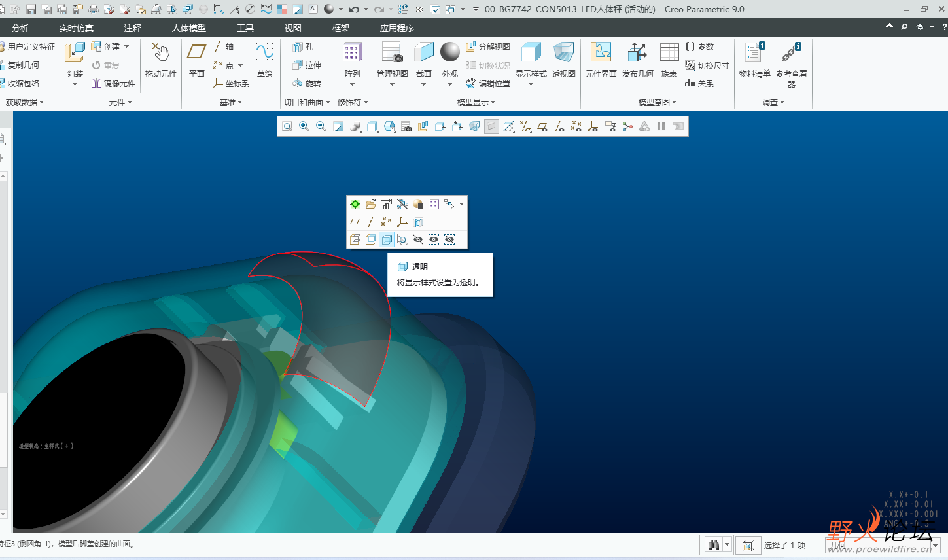This screenshot has width=948, height=560.
Task: Click the Hide eye-slash icon in mini toolbar
Action: point(418,239)
